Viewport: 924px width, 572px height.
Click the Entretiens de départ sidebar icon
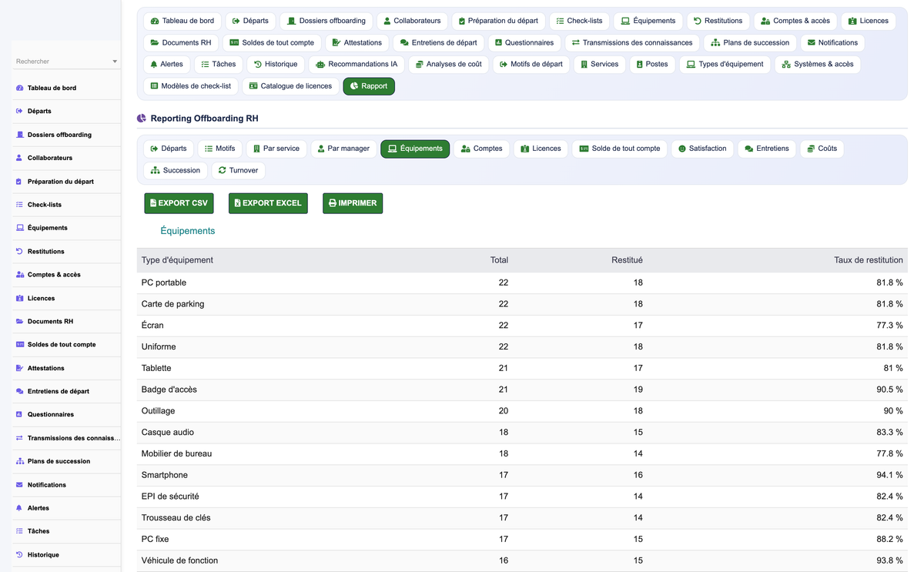19,391
